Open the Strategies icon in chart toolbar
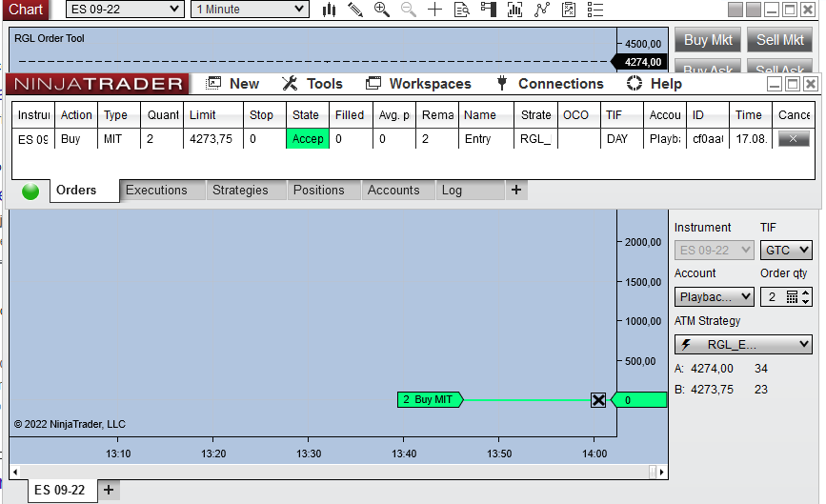This screenshot has height=504, width=826. [x=569, y=10]
